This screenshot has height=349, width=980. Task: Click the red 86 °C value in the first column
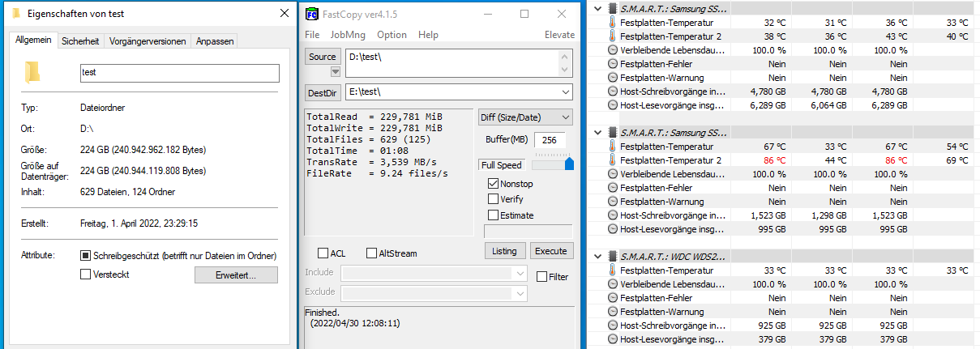coord(773,160)
